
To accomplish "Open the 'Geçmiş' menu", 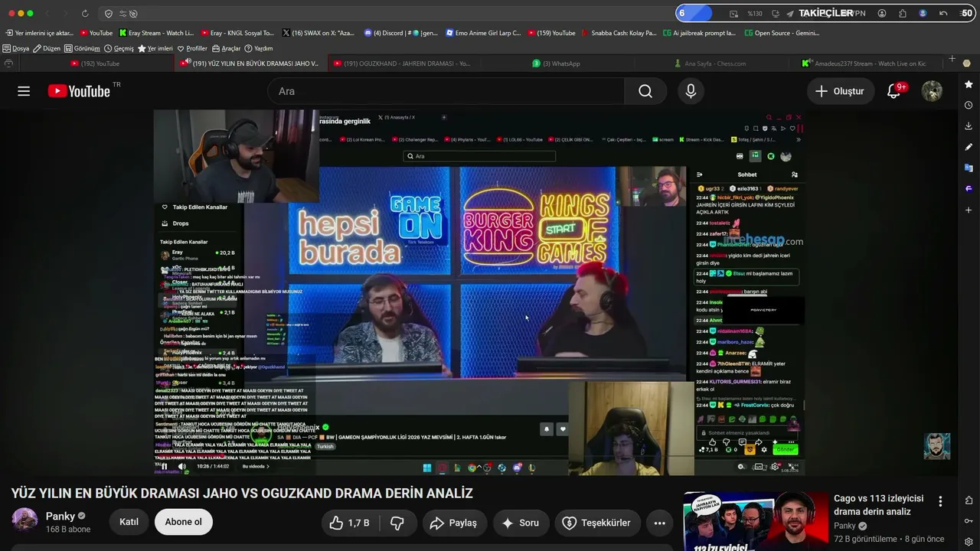I will (119, 48).
